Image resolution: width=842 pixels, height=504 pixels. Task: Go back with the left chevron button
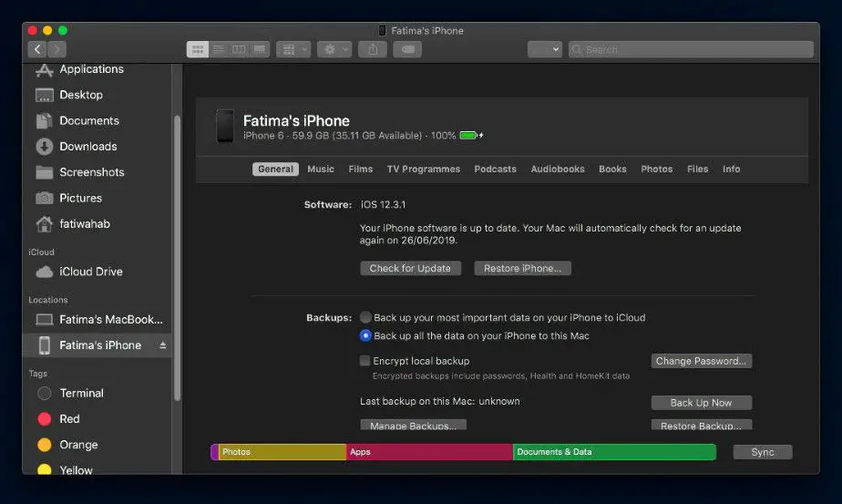37,49
